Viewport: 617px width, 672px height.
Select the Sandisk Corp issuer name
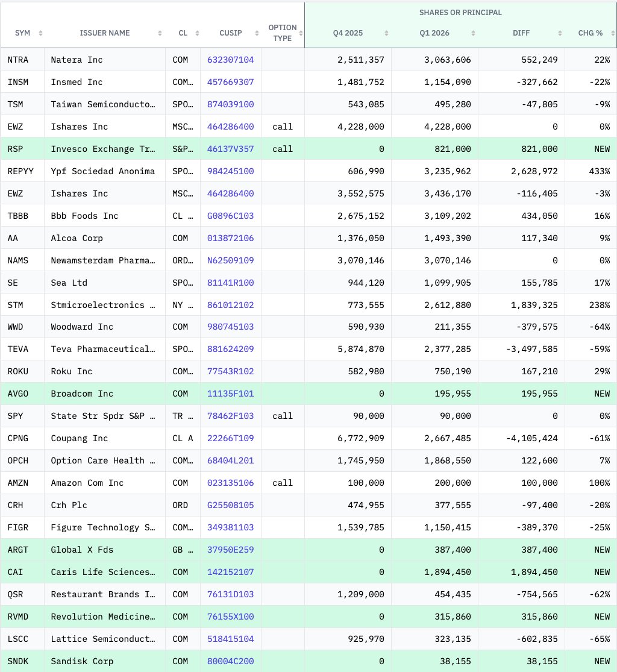82,661
